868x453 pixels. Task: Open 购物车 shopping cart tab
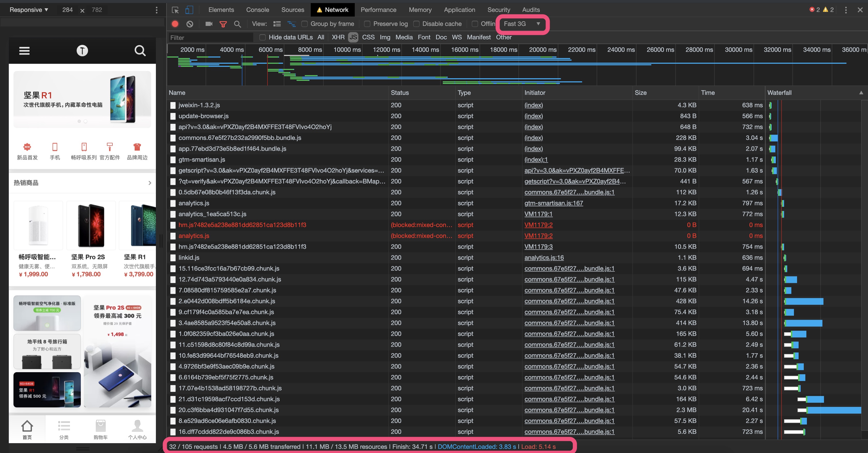101,429
